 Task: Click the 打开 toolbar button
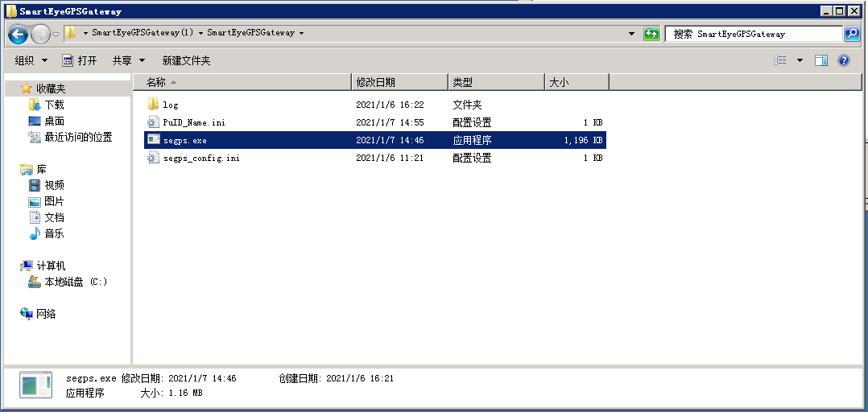[x=80, y=60]
